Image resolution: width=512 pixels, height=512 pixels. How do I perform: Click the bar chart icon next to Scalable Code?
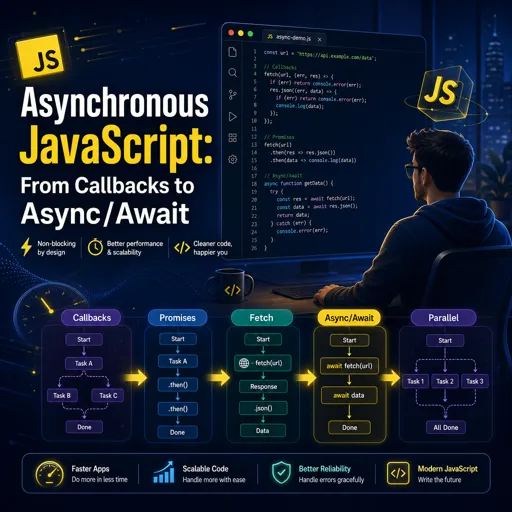(x=164, y=472)
